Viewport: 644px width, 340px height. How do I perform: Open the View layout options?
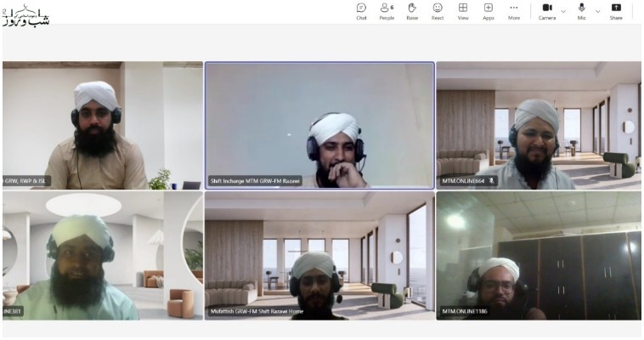click(x=463, y=10)
